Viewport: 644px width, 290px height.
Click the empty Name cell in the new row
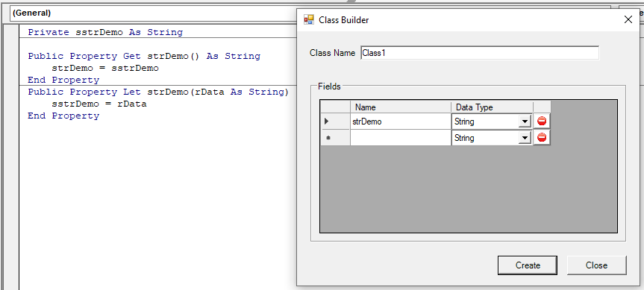click(x=401, y=138)
